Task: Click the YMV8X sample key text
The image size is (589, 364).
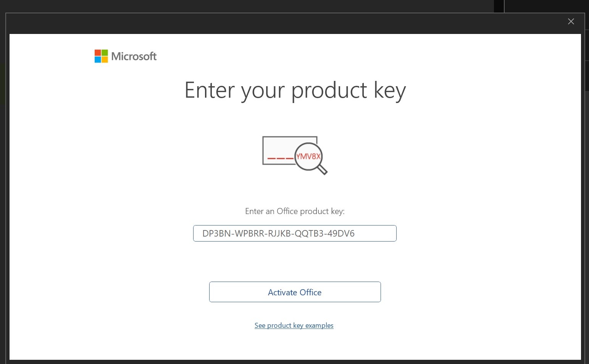Action: click(308, 156)
